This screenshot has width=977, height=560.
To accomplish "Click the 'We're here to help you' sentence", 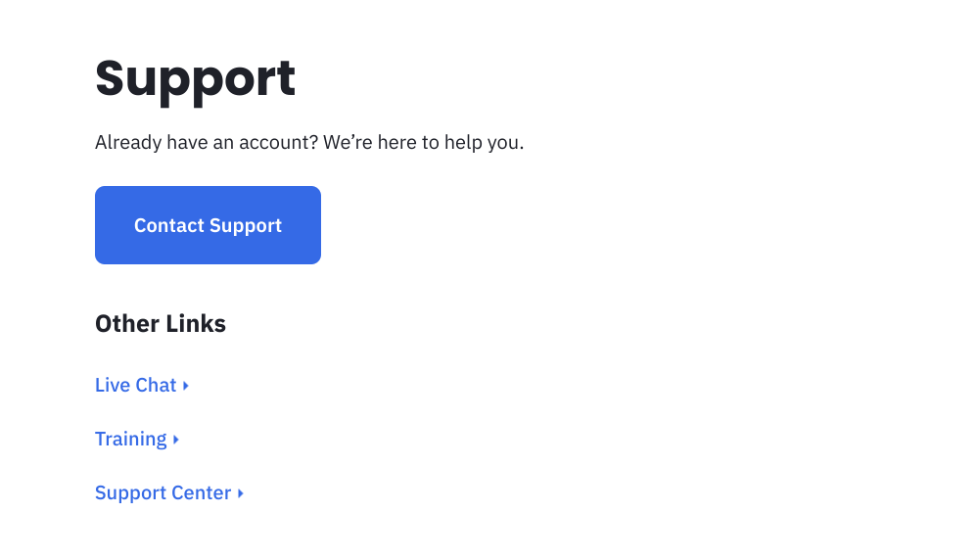I will pos(424,143).
